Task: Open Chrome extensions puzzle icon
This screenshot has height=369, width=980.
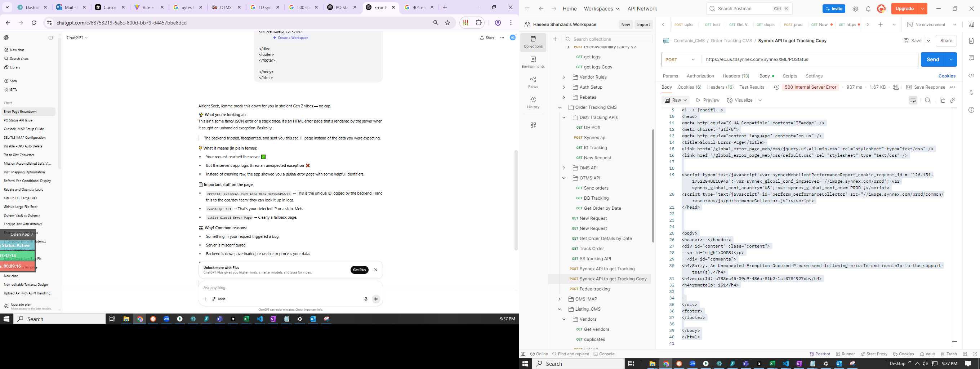Action: (x=478, y=23)
